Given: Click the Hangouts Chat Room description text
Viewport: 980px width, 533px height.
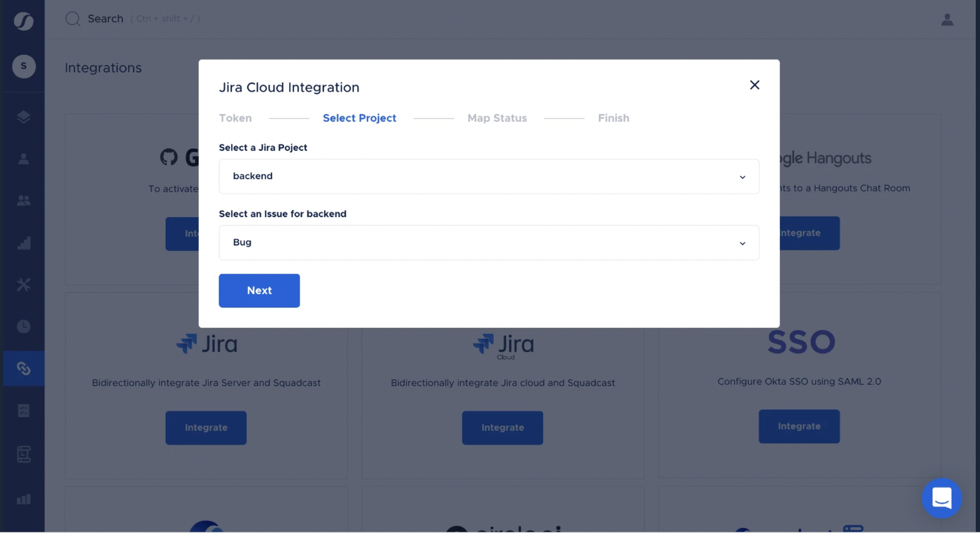Looking at the screenshot, I should pos(845,188).
